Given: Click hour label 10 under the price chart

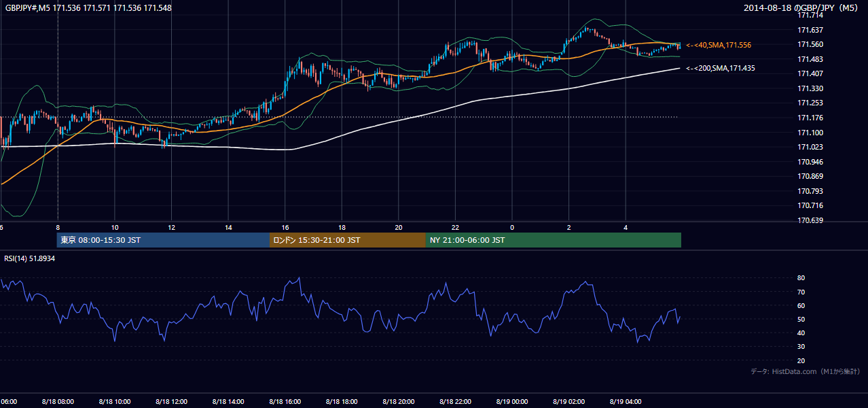Looking at the screenshot, I should (x=115, y=227).
